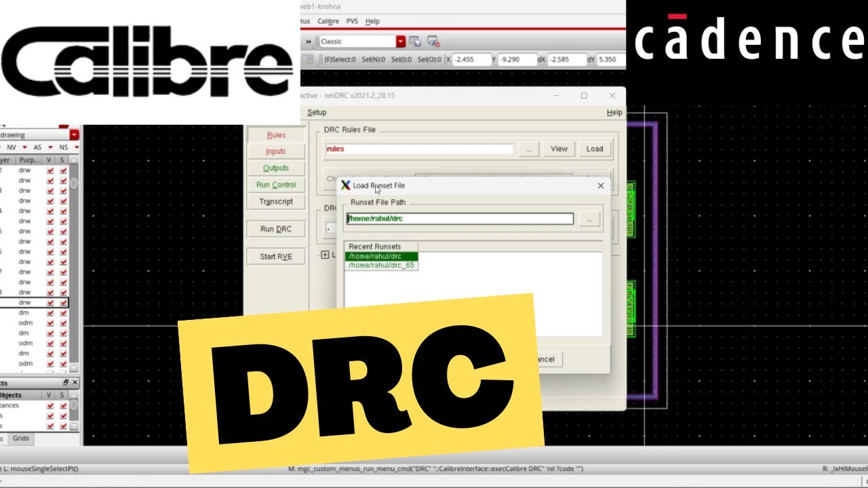Click the Recent Runsets column header

pyautogui.click(x=381, y=247)
